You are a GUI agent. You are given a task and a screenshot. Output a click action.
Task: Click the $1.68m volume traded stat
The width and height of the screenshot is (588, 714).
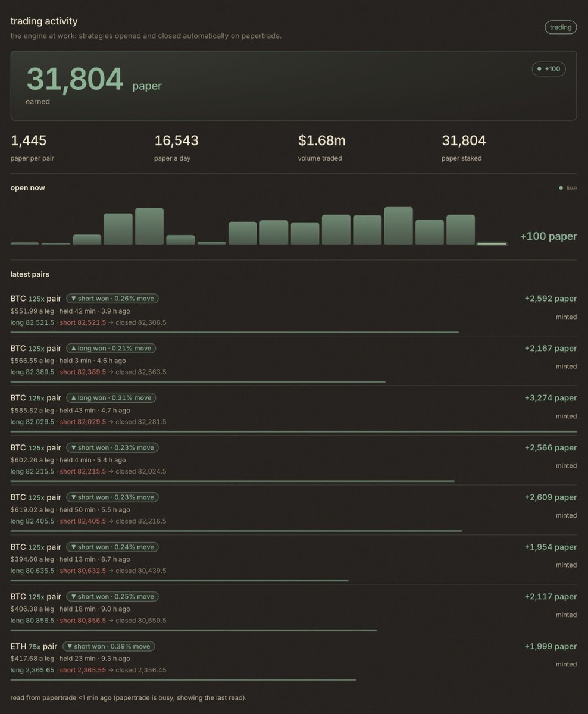pyautogui.click(x=322, y=148)
